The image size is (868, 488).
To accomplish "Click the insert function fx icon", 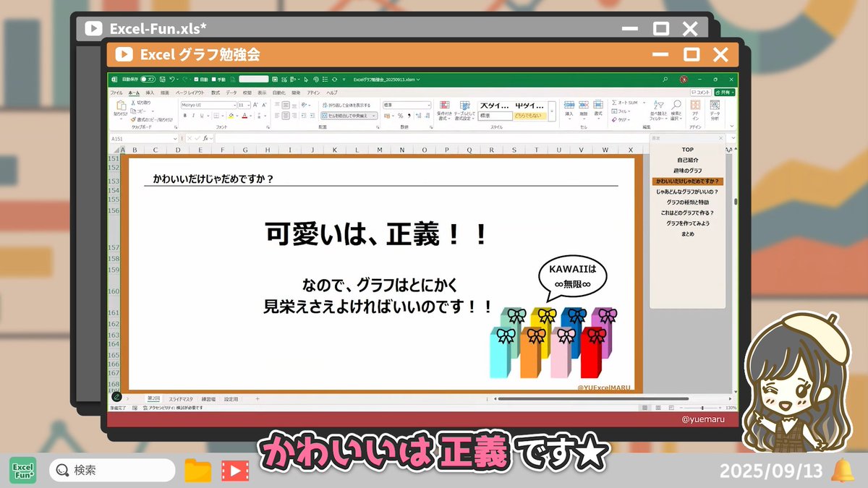I will (205, 138).
